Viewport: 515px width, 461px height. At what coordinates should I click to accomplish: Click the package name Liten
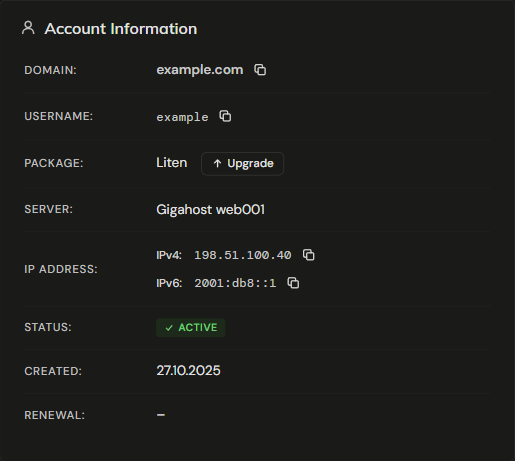pos(172,163)
